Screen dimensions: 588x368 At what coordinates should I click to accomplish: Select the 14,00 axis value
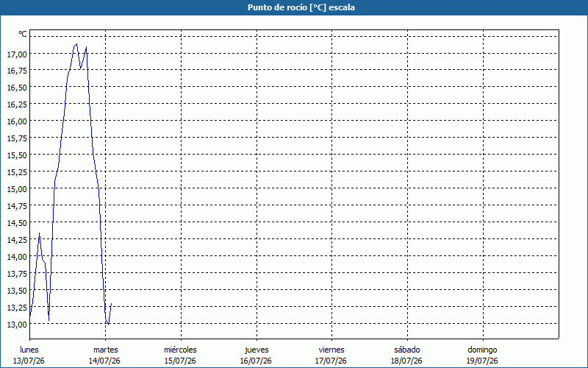click(x=17, y=256)
